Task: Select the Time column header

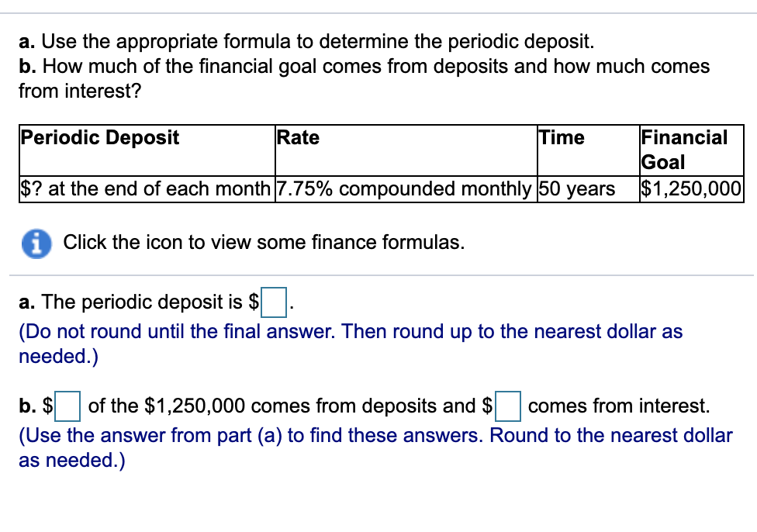Action: 561,137
